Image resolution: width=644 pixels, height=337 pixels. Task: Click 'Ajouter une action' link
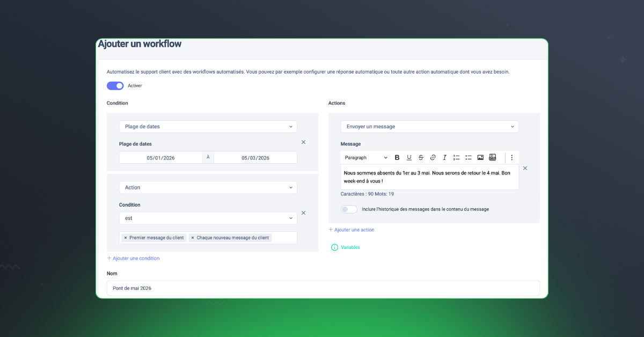tap(352, 230)
